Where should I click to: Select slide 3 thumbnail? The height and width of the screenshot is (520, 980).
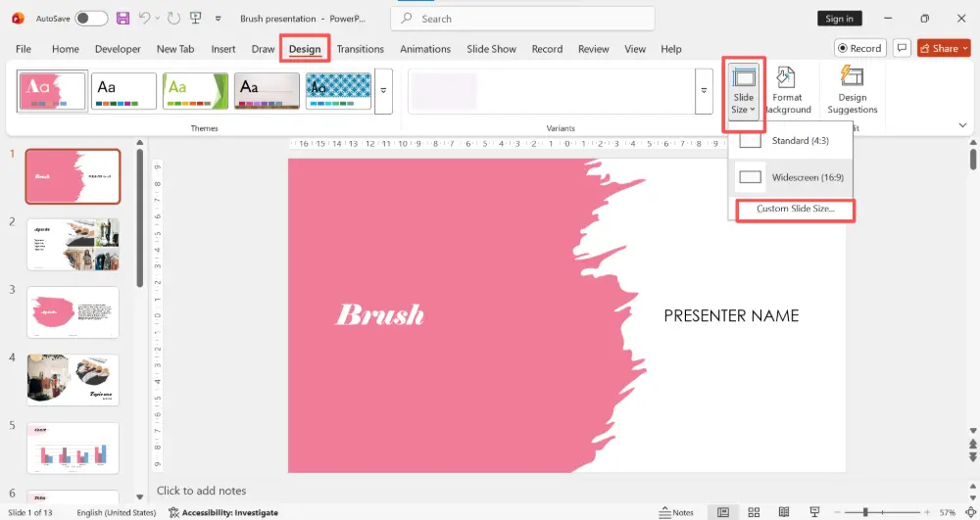[73, 312]
